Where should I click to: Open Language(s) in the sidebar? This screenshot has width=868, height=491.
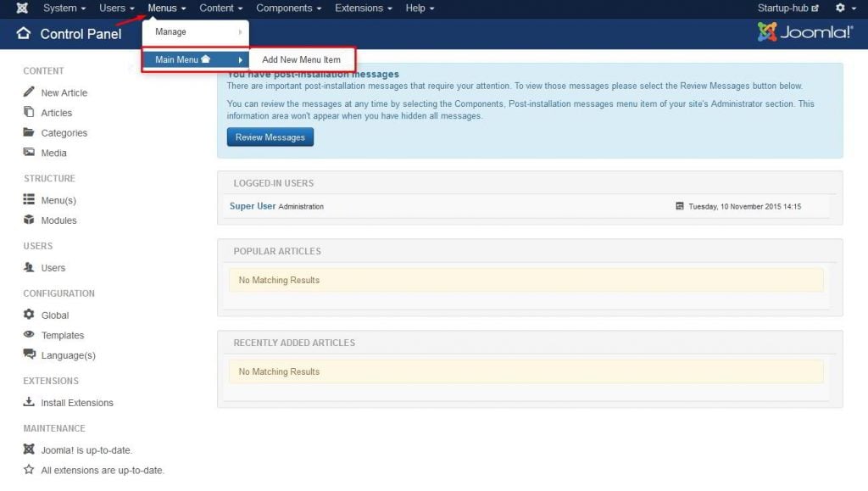pyautogui.click(x=68, y=355)
